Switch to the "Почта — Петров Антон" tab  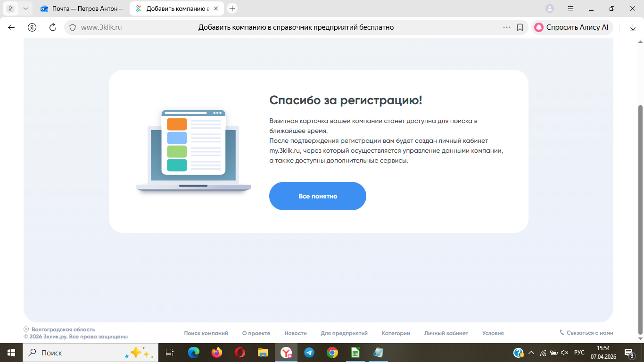pyautogui.click(x=81, y=8)
